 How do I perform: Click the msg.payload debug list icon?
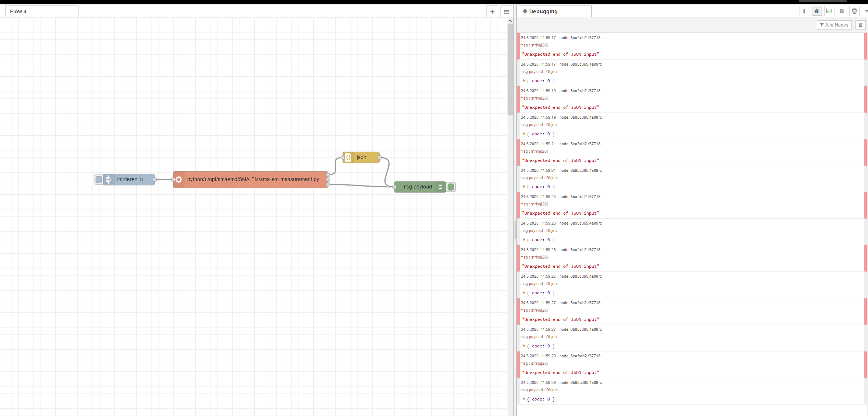[x=440, y=187]
